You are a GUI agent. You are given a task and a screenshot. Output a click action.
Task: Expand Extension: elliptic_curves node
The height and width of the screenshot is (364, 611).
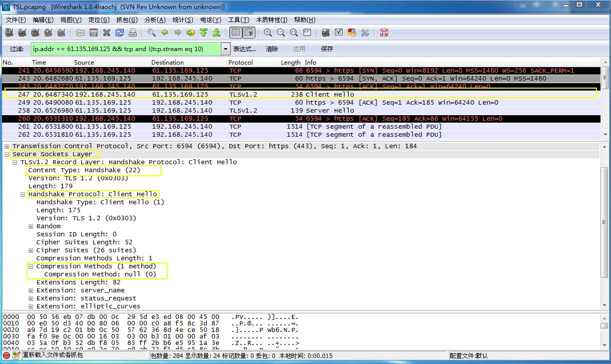31,306
